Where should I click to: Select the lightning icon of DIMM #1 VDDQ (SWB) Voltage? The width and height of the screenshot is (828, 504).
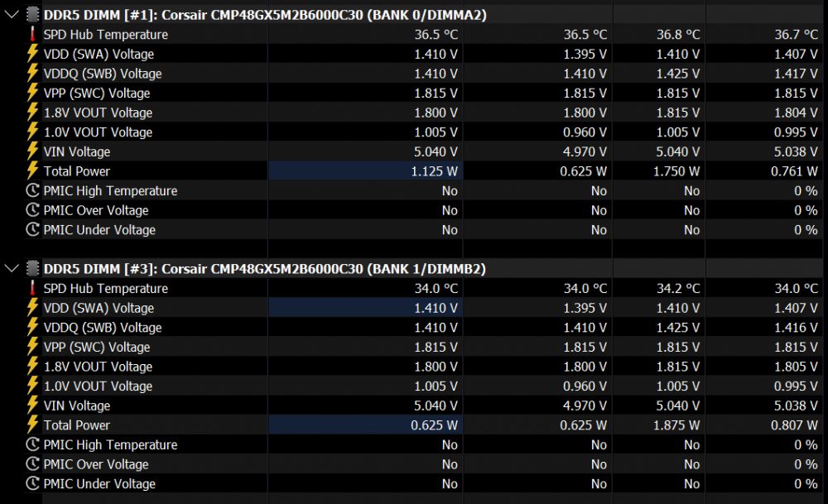[x=33, y=74]
